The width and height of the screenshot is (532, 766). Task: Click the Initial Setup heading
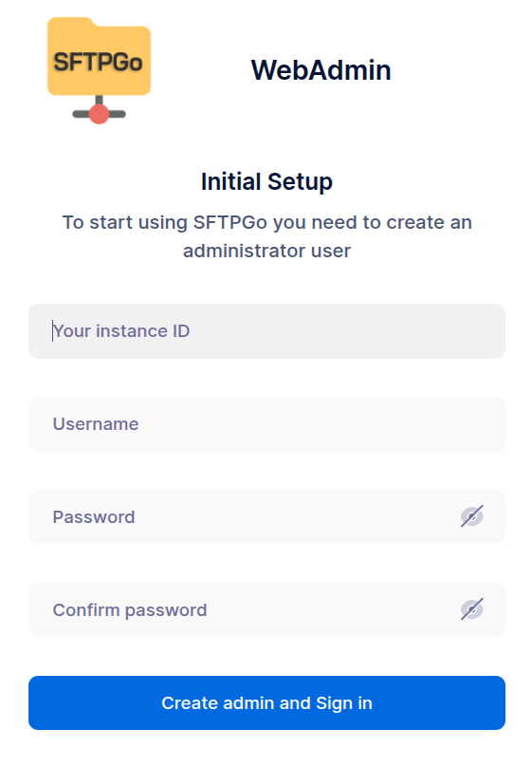pyautogui.click(x=267, y=181)
